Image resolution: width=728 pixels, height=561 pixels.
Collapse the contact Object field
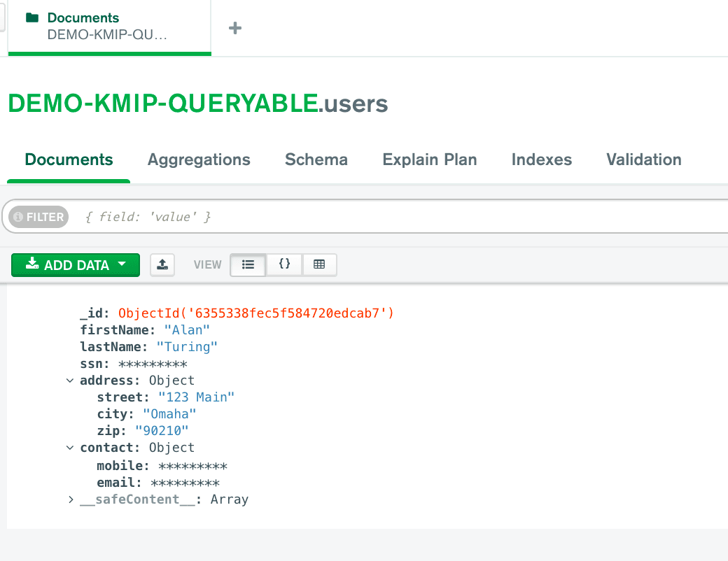pos(69,447)
